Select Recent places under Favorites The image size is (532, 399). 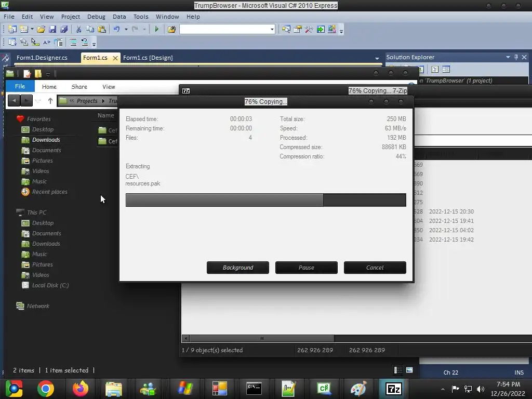click(44, 192)
